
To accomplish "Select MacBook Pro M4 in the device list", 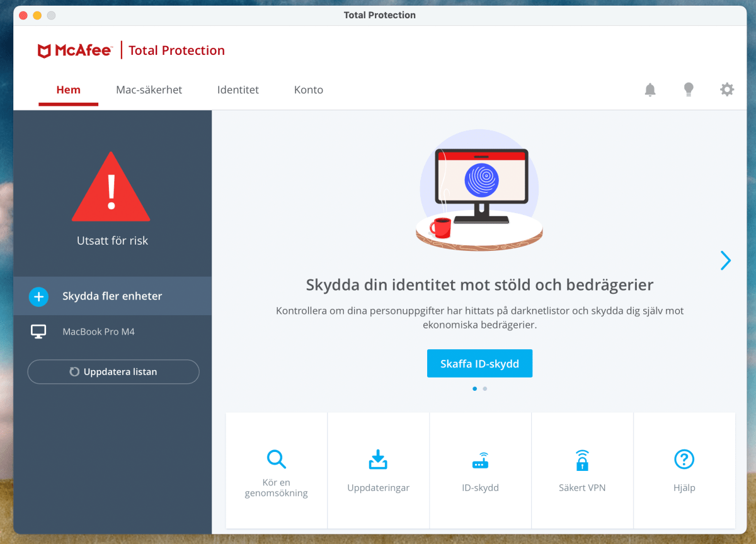I will pyautogui.click(x=98, y=332).
